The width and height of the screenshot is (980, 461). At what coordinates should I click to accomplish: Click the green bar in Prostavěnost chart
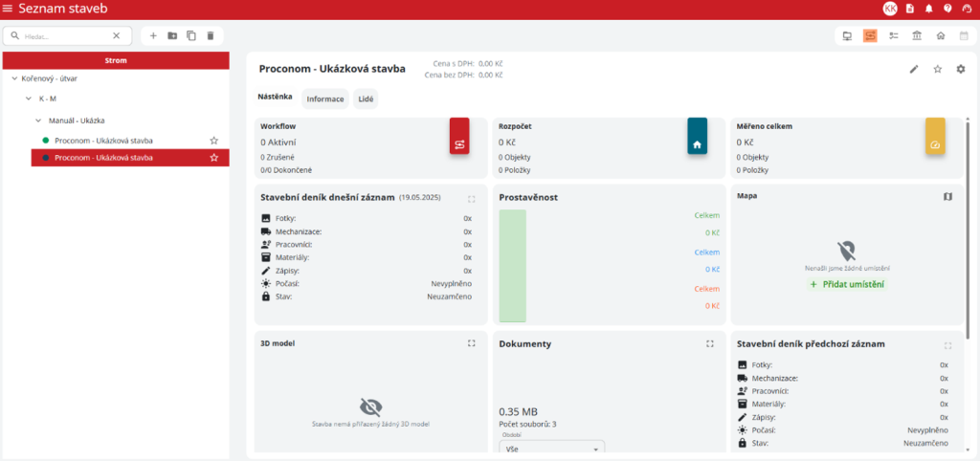(513, 266)
